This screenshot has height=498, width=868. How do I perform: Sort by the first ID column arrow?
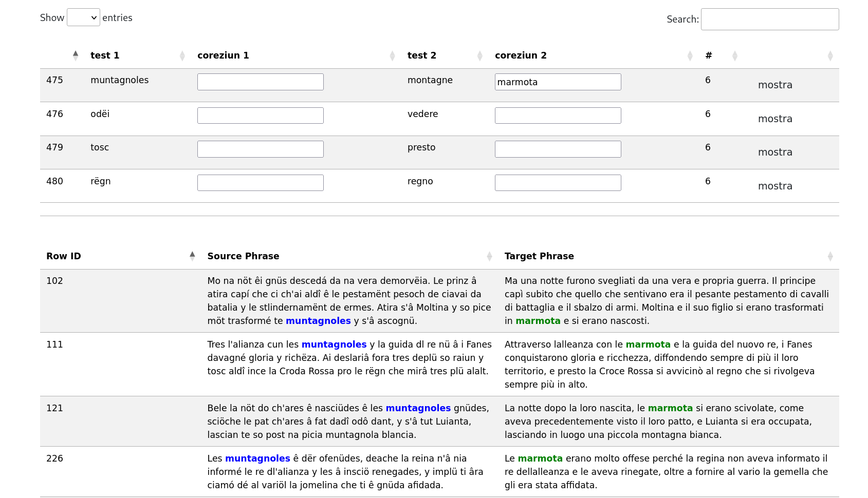pyautogui.click(x=76, y=55)
